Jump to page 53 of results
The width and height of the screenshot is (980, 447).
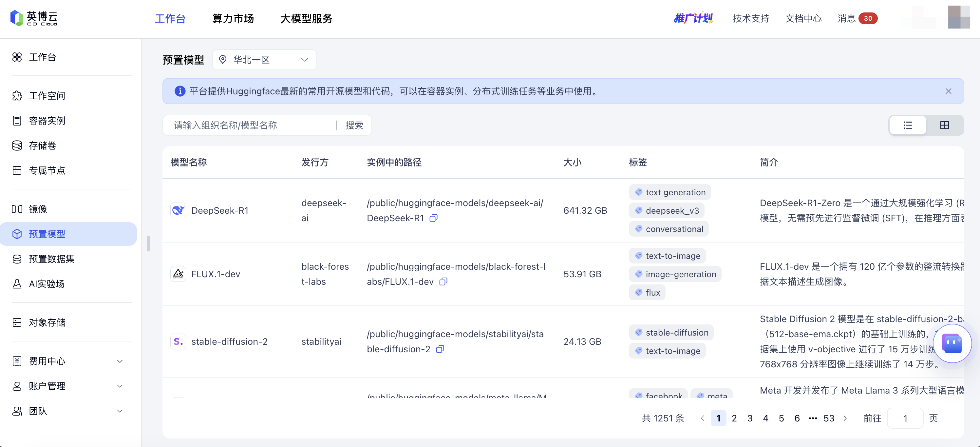click(x=829, y=418)
